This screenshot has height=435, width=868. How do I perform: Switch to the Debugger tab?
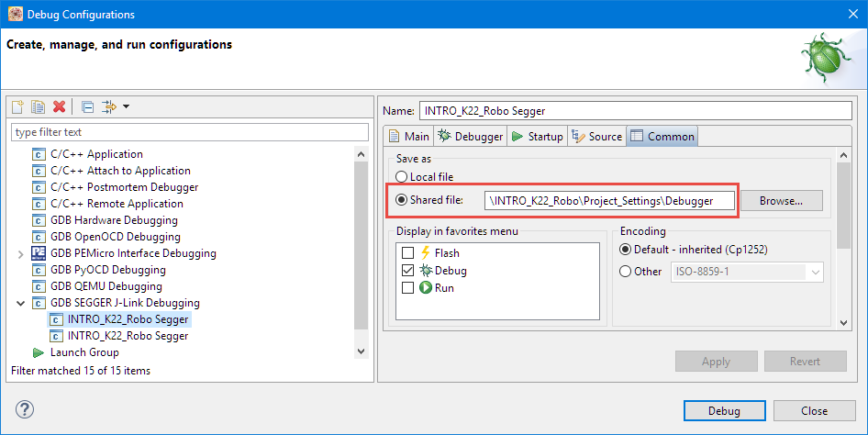tap(470, 137)
